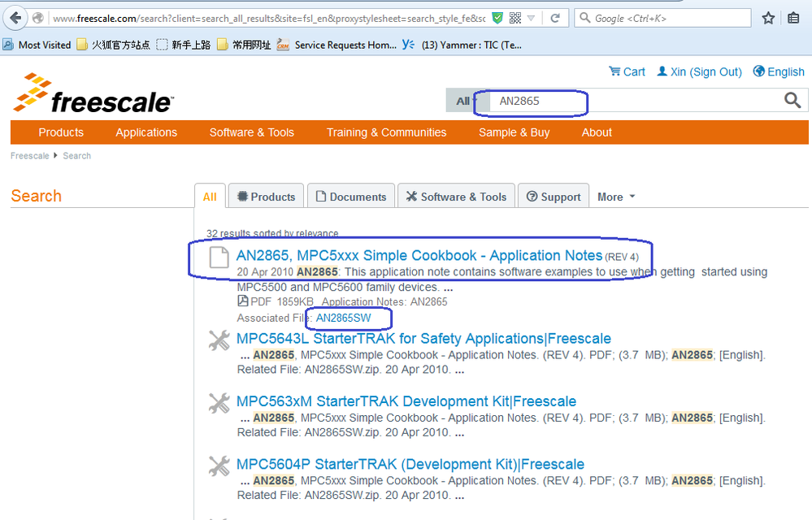Click tools icon beside MPC5643L StarterTRAK

pos(219,340)
